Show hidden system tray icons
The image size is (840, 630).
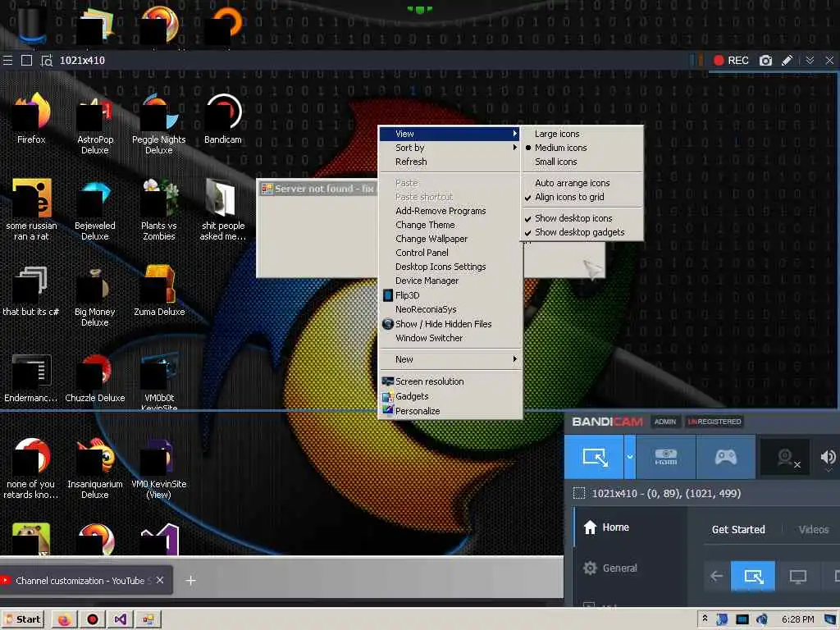[x=705, y=619]
